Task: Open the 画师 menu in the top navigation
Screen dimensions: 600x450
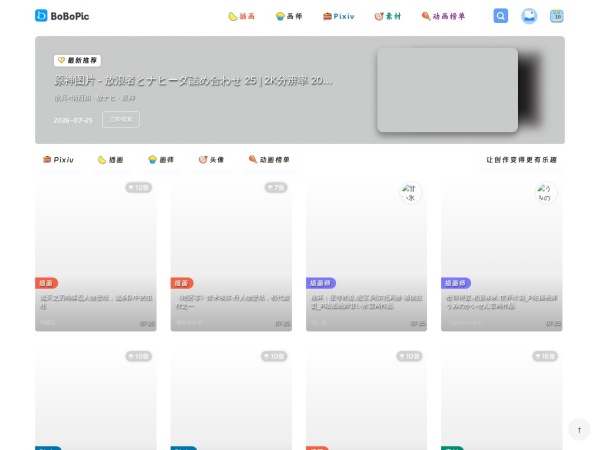Action: (289, 16)
